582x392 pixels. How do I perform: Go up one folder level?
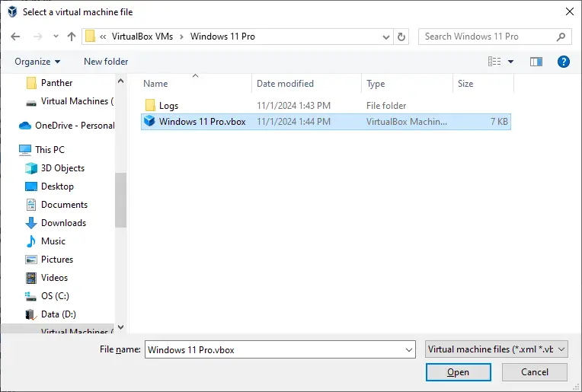coord(72,37)
